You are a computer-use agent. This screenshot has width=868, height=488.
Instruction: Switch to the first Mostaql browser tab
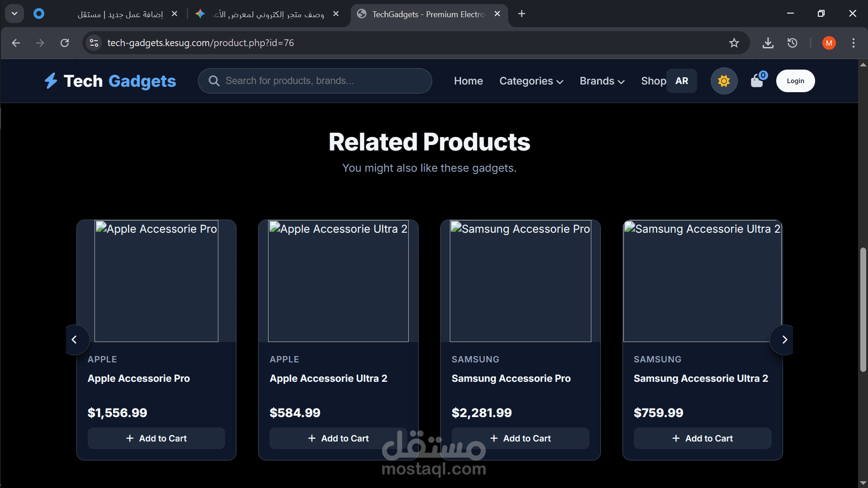pyautogui.click(x=120, y=14)
